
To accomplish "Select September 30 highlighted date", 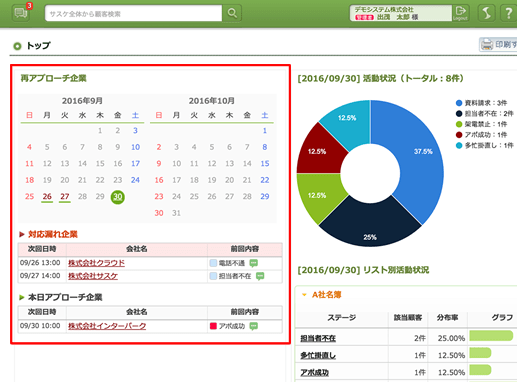I will click(118, 197).
